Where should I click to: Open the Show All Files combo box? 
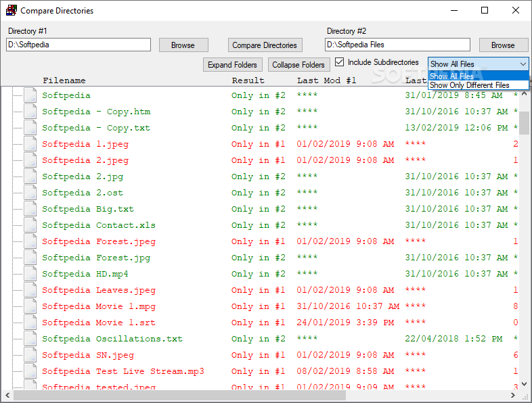478,64
